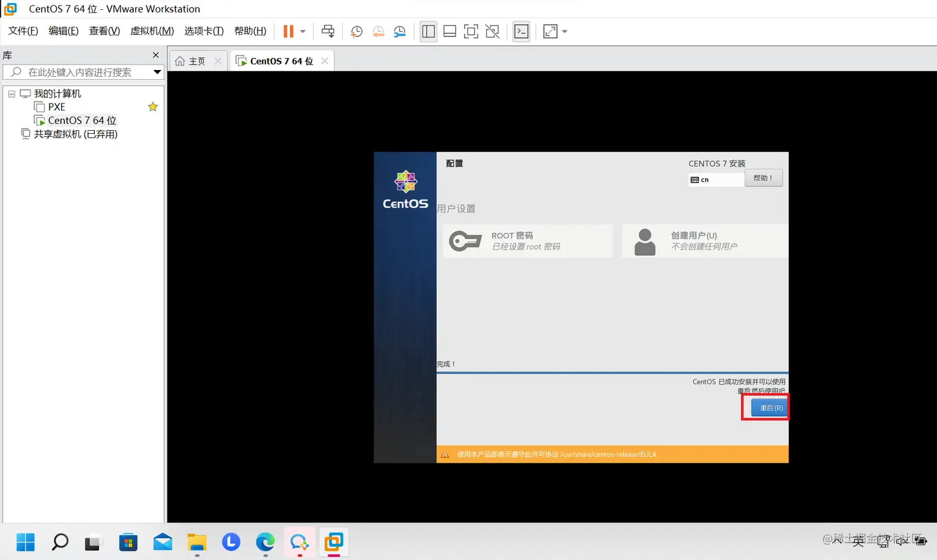Image resolution: width=937 pixels, height=560 pixels.
Task: Click the cn keyboard layout indicator
Action: tap(716, 180)
